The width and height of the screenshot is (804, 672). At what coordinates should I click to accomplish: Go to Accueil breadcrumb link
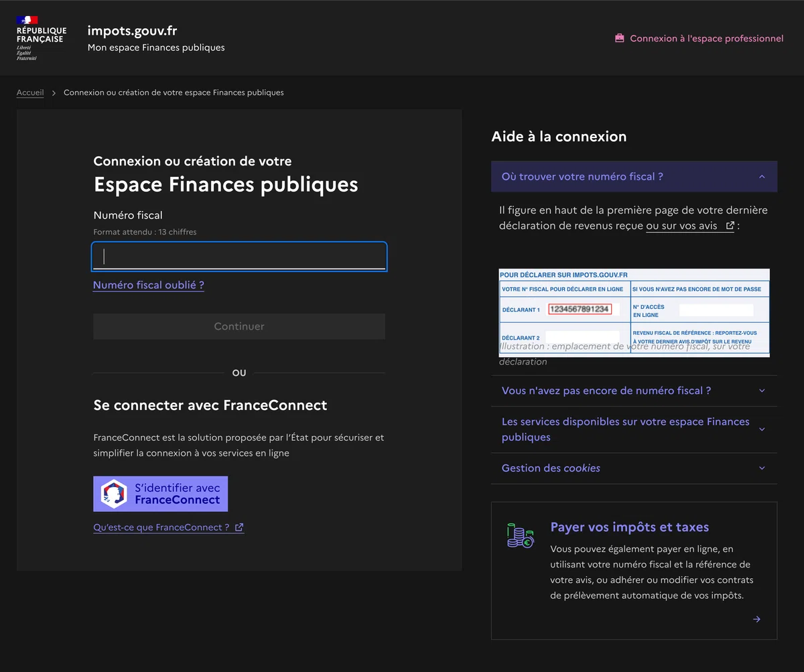pos(30,92)
